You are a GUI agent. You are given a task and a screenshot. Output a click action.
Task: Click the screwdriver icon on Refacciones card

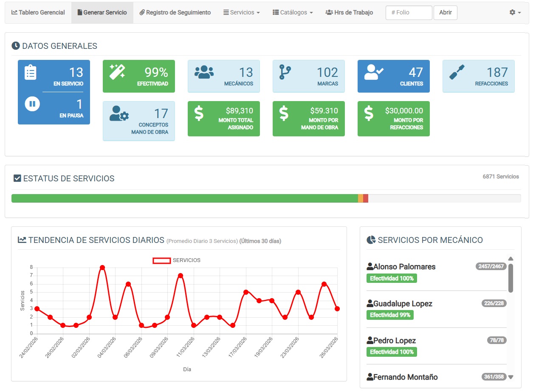click(457, 72)
